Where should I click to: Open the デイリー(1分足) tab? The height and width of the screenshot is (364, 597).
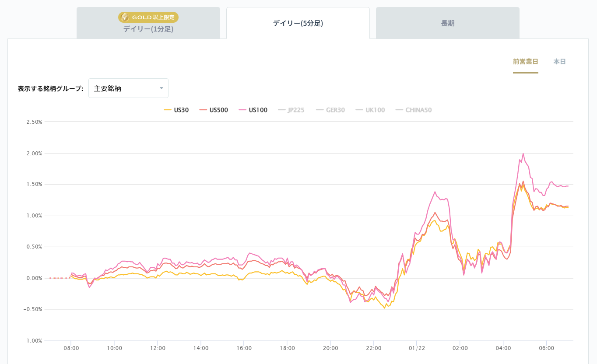(x=148, y=29)
